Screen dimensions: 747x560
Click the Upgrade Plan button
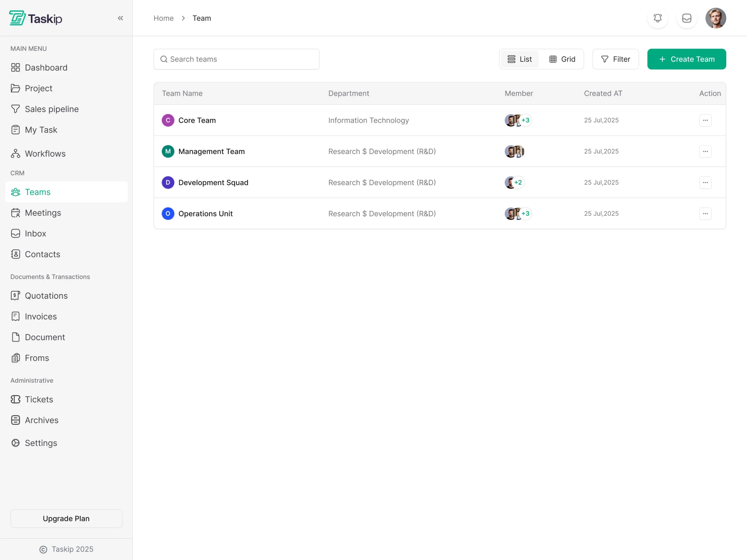66,519
